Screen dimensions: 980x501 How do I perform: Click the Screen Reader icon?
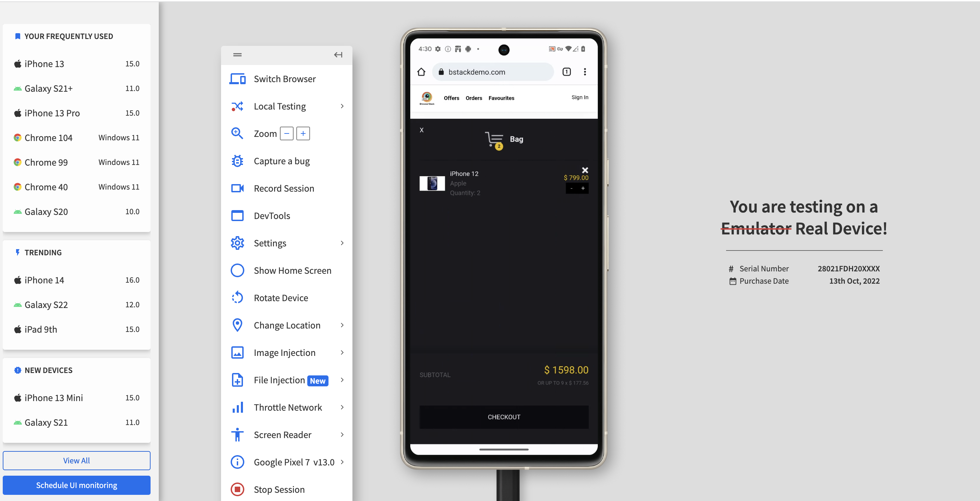coord(237,435)
